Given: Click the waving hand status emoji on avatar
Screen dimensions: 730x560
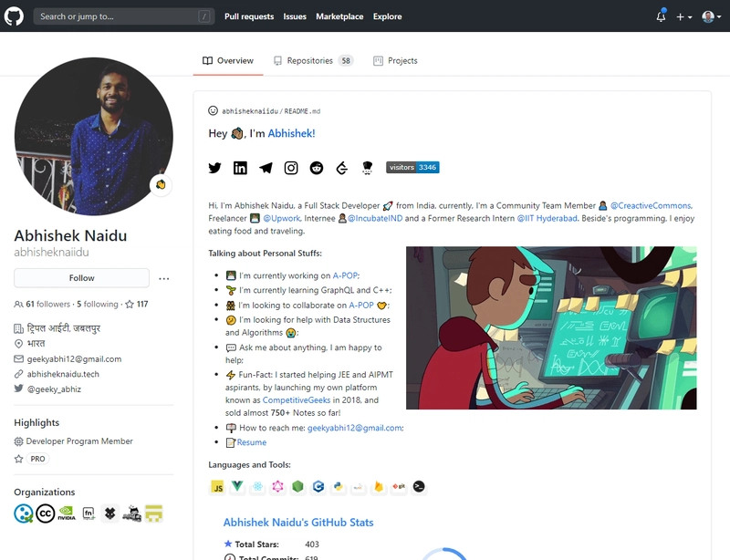Looking at the screenshot, I should pos(161,185).
